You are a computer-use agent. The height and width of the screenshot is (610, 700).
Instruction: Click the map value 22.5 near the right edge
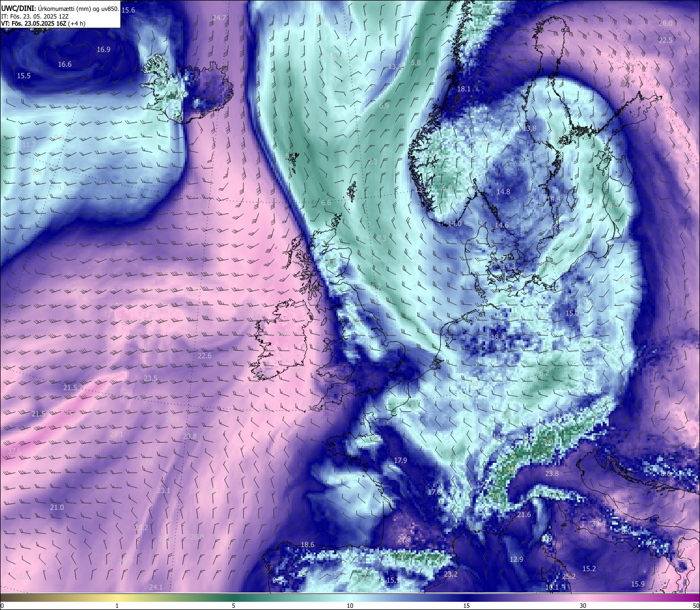666,40
